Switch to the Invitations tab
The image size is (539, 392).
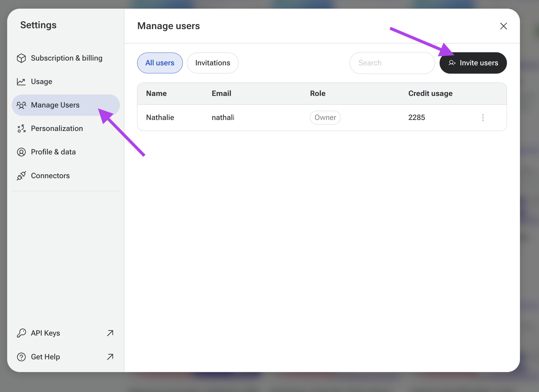tap(213, 63)
